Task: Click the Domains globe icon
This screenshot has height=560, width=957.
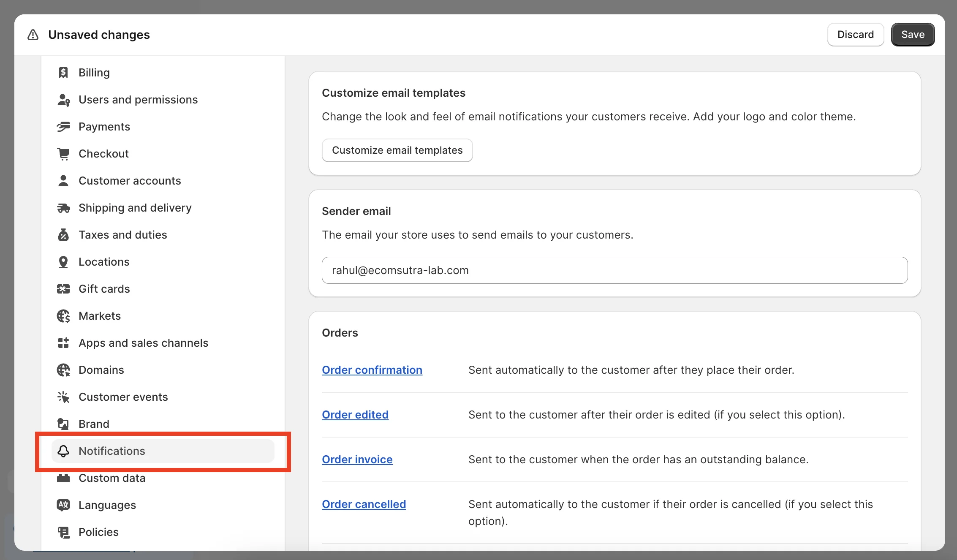Action: click(63, 370)
